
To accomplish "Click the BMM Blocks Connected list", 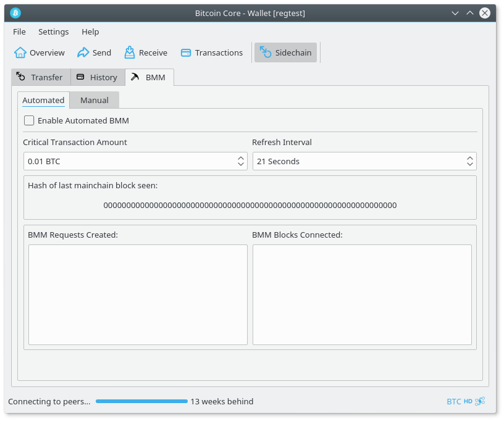I will click(362, 295).
